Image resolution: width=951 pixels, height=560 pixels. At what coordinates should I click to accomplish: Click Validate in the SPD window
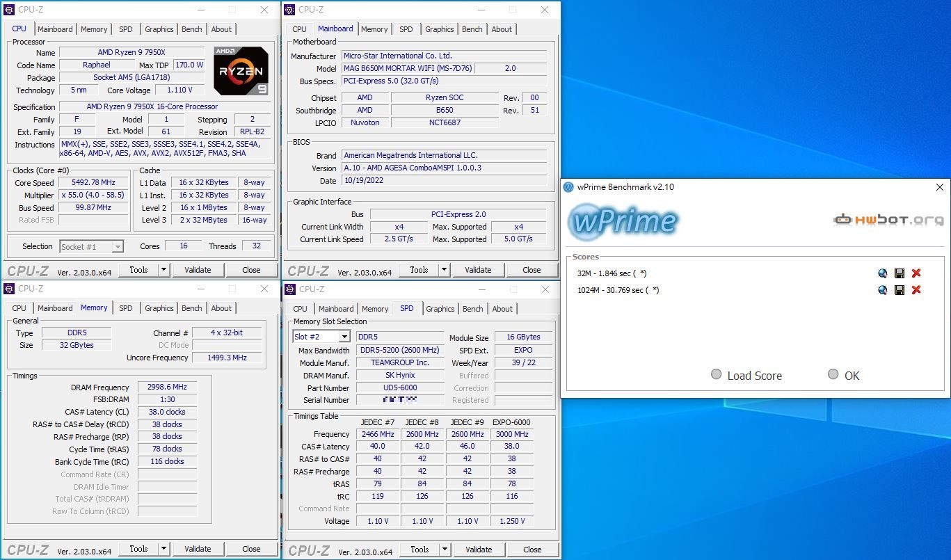479,550
